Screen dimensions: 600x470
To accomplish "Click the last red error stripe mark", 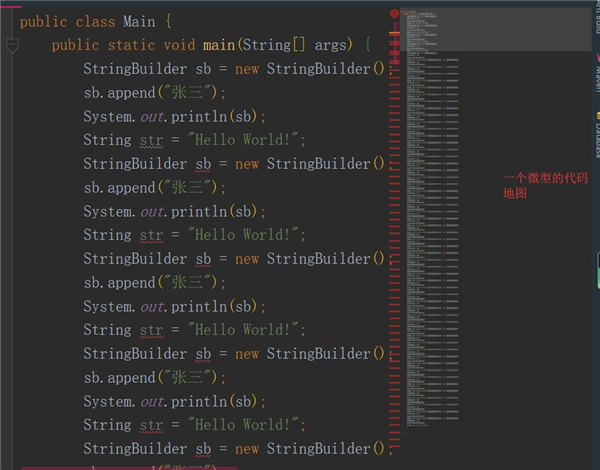I will (394, 446).
